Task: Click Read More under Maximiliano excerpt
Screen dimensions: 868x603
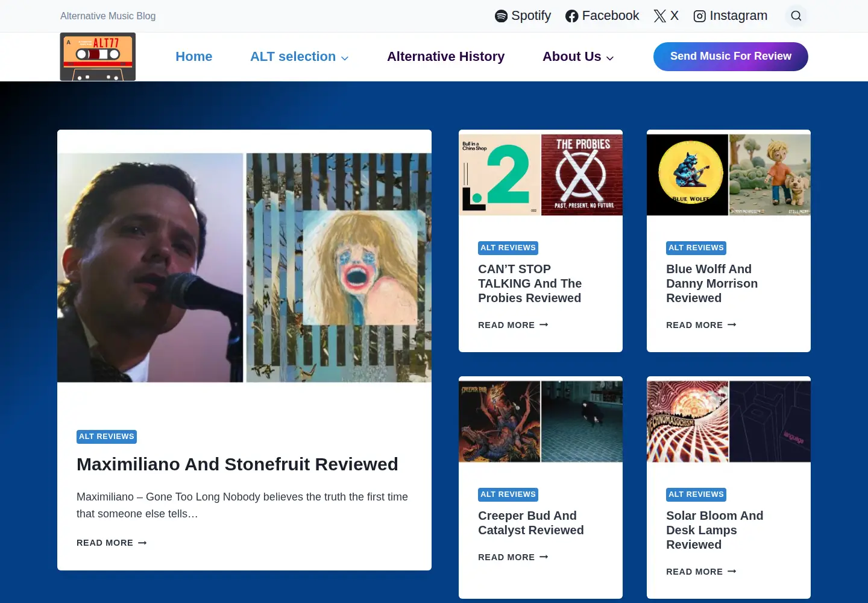Action: [x=112, y=543]
